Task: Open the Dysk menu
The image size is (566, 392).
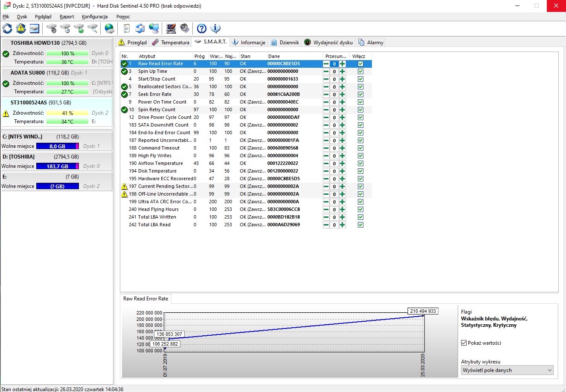Action: 22,17
